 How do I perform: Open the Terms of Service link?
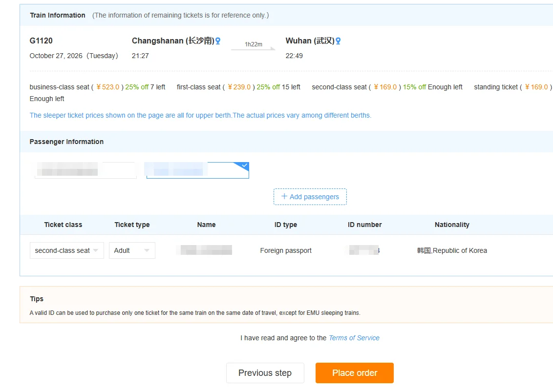pyautogui.click(x=354, y=338)
